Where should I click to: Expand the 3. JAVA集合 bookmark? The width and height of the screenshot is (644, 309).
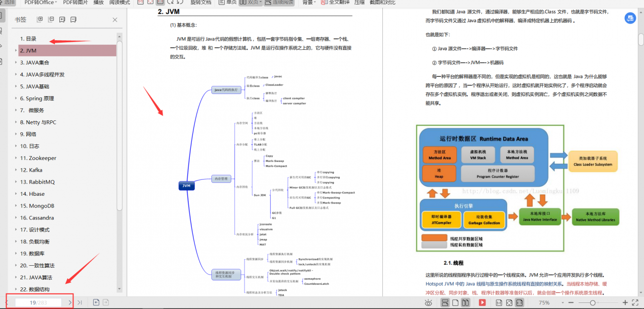pyautogui.click(x=16, y=63)
